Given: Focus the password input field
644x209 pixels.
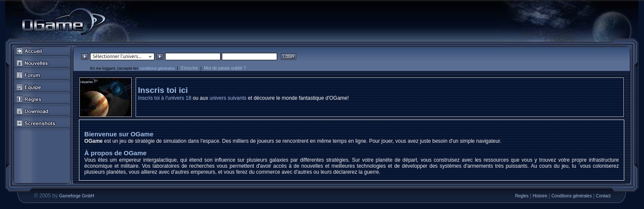Looking at the screenshot, I should click(249, 56).
